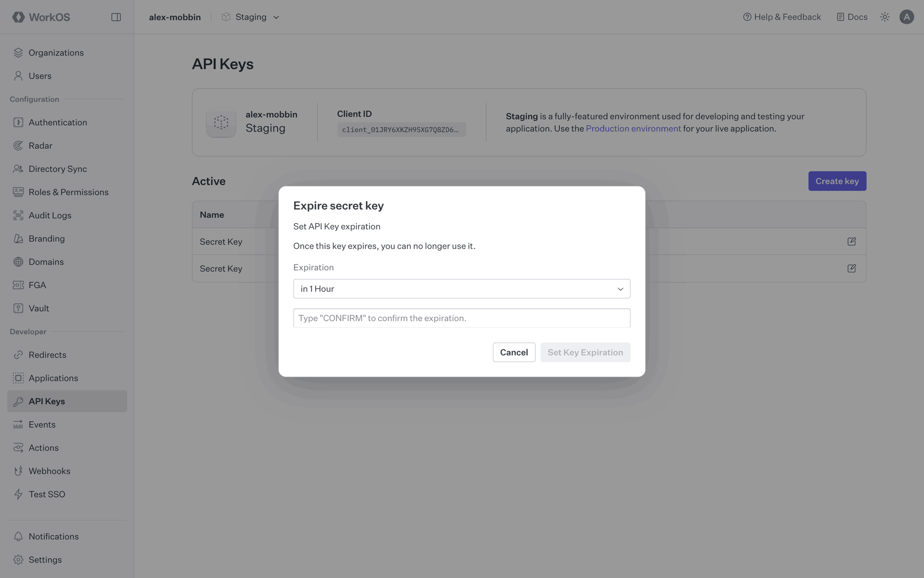Click the Name column header

(x=212, y=215)
